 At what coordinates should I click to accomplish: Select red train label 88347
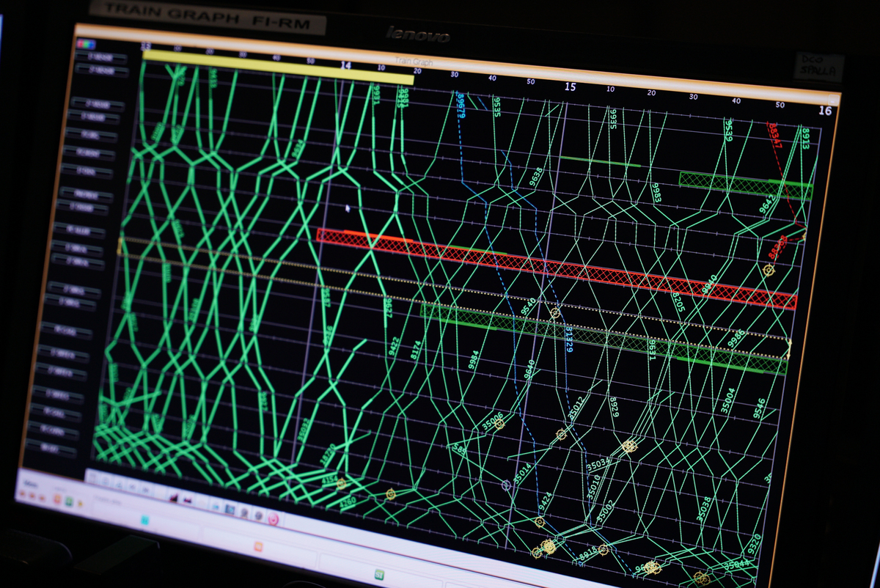click(774, 137)
